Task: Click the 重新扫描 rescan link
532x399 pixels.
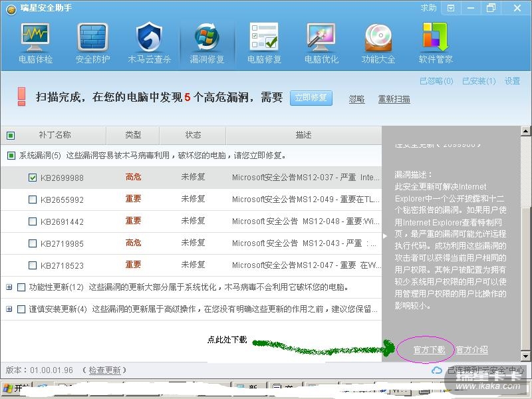Action: click(x=394, y=99)
